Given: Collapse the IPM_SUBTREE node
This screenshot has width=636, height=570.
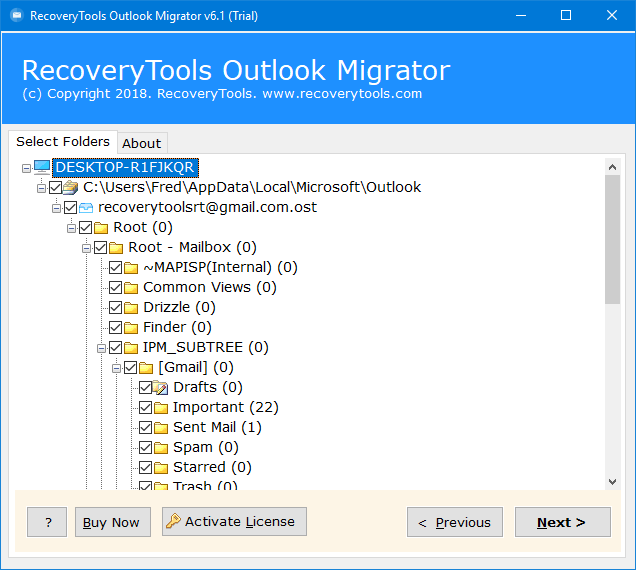Looking at the screenshot, I should (x=101, y=348).
